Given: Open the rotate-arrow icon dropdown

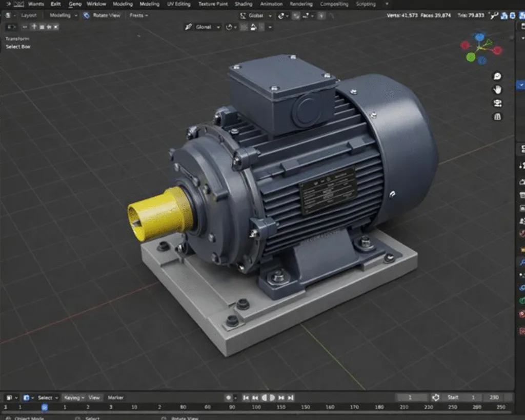Looking at the screenshot, I should click(x=231, y=27).
